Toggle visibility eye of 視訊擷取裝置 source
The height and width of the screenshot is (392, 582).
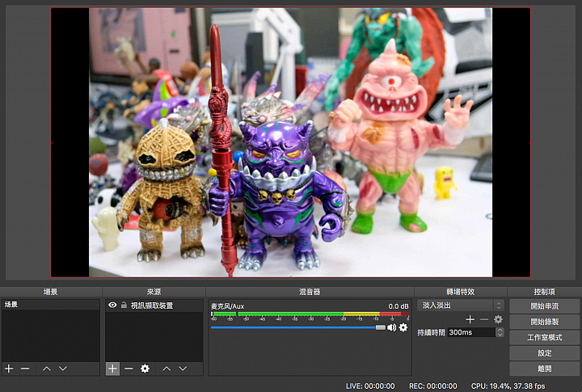tap(112, 306)
